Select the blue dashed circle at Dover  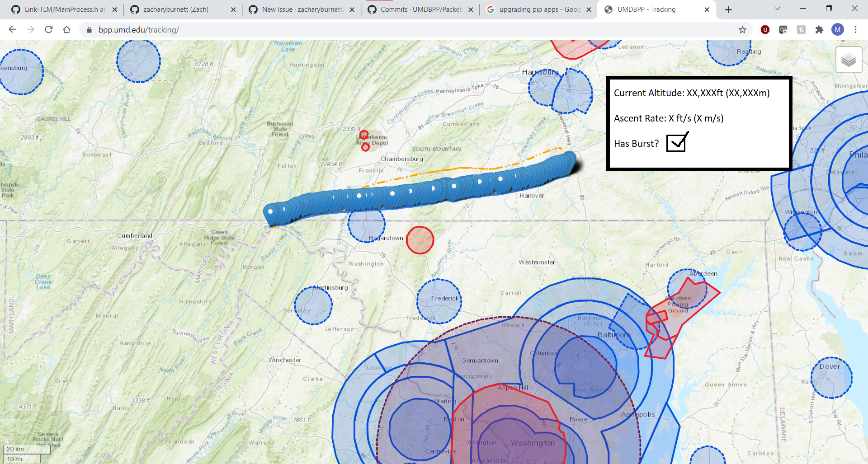pos(831,378)
